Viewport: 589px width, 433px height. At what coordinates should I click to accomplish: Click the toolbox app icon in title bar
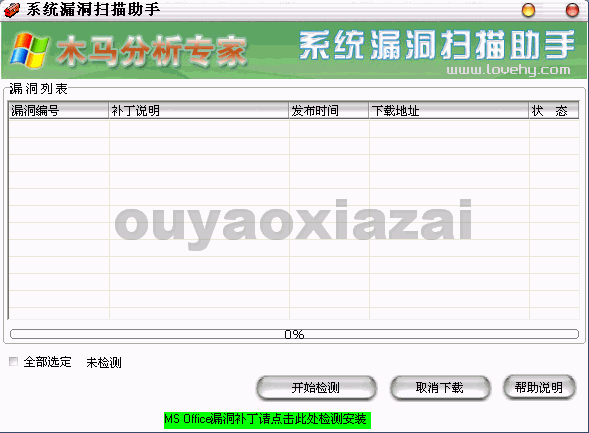point(11,10)
